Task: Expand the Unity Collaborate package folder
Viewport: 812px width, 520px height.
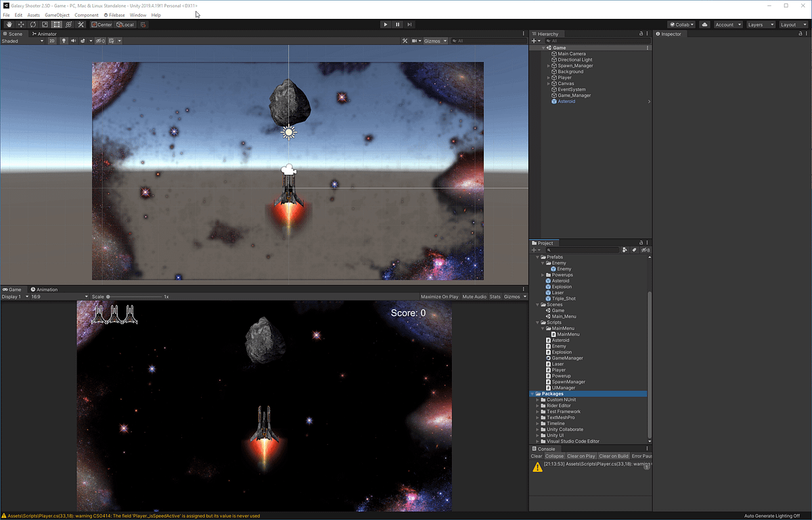Action: pos(537,429)
